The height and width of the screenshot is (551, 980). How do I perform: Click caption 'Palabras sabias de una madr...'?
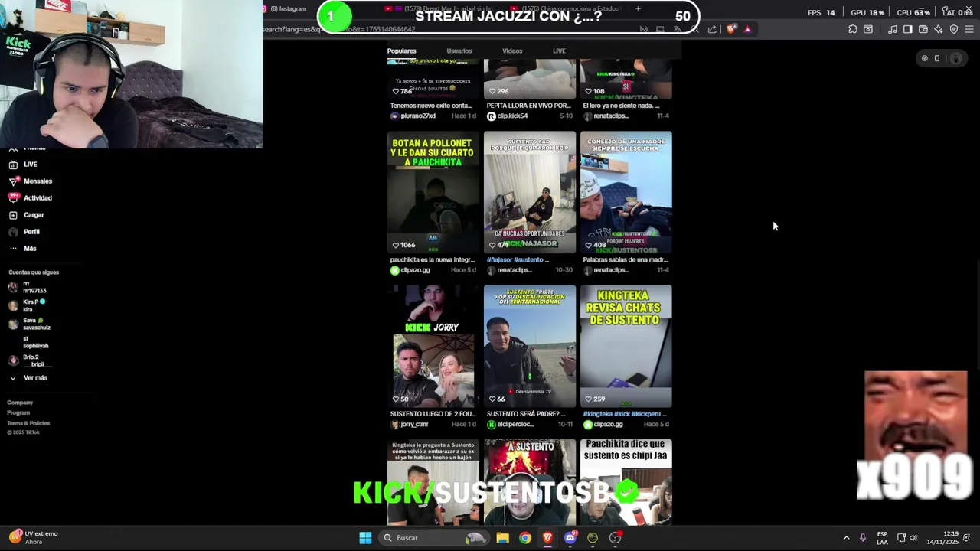pos(625,260)
